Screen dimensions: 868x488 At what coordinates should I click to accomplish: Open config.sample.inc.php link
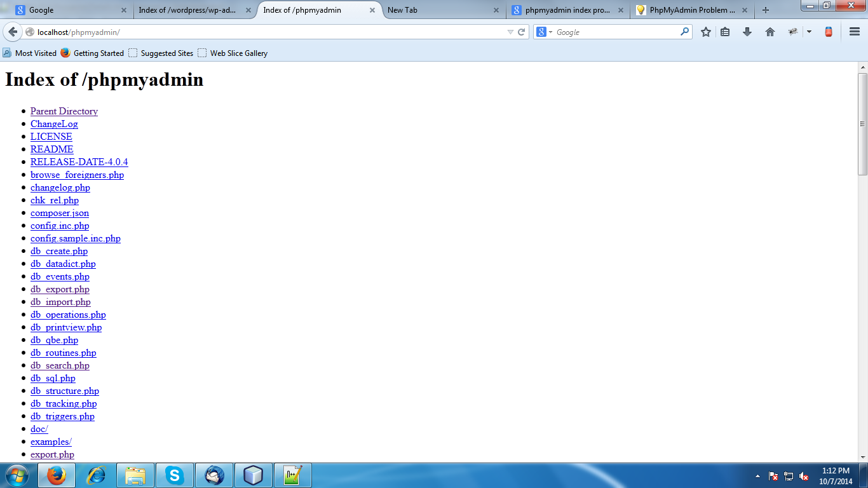point(76,238)
